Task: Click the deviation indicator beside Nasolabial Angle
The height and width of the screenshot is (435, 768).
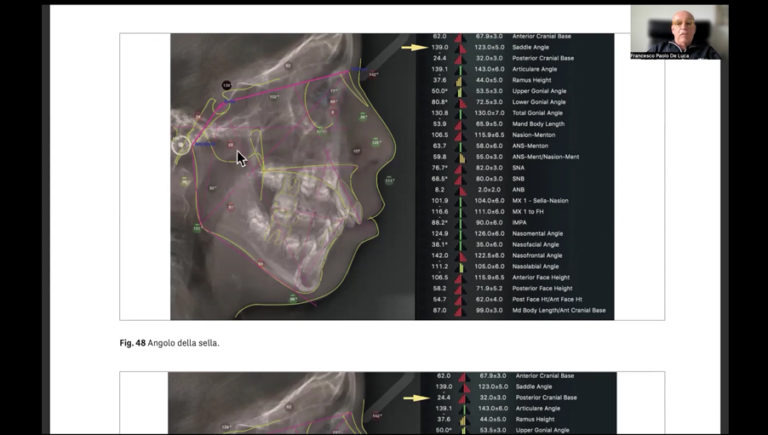Action: (x=460, y=266)
